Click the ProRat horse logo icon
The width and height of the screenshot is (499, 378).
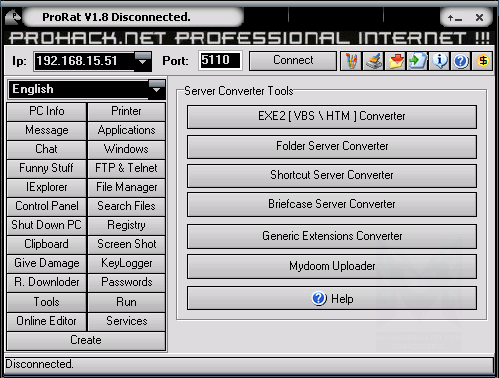13,17
